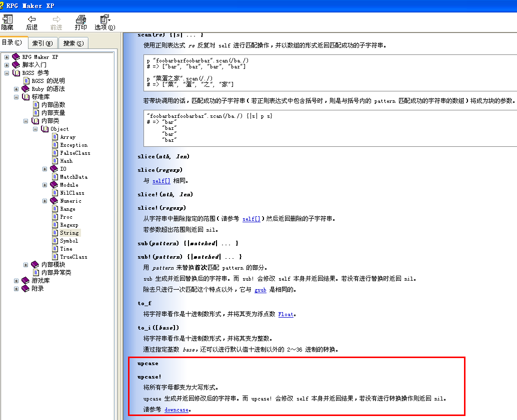Click the sub(pattern) {|matched| ... } heading
The image size is (517, 420).
pyautogui.click(x=188, y=243)
